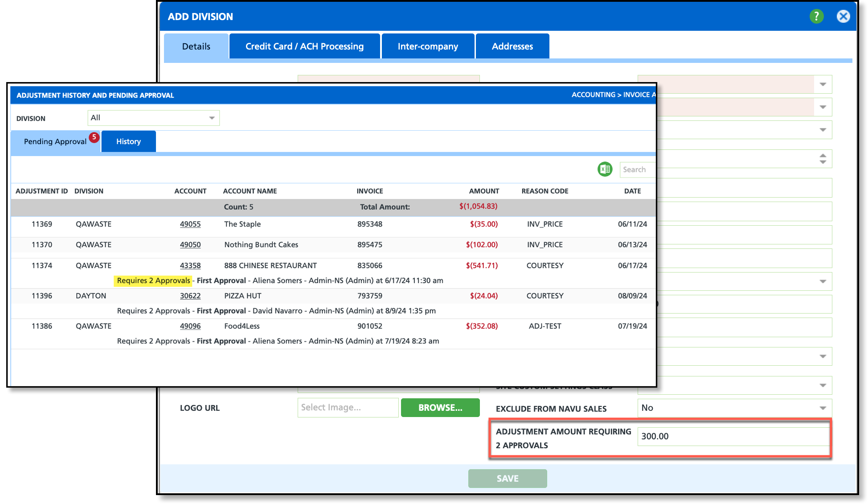The width and height of the screenshot is (868, 504).
Task: Click the stepper arrows on right field
Action: pyautogui.click(x=823, y=159)
